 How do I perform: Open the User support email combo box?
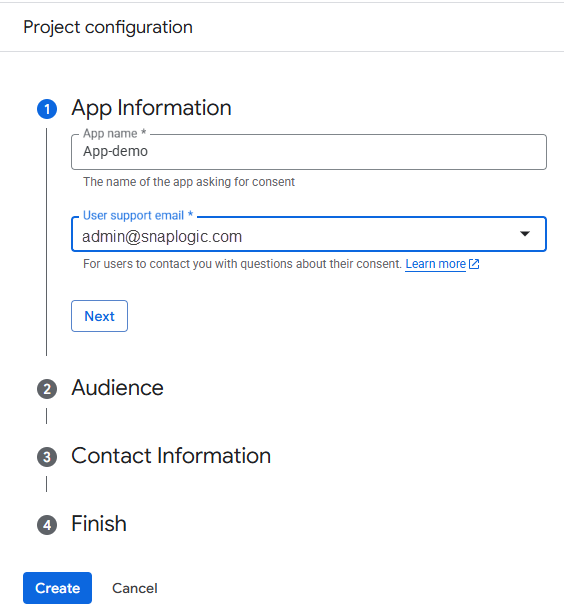(x=309, y=234)
